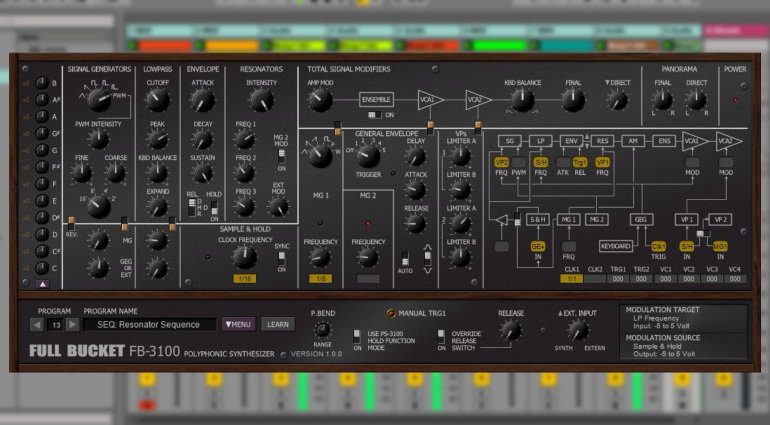Click the "VERSION 1.0.0" text
Screen dimensions: 770x425
[316, 353]
